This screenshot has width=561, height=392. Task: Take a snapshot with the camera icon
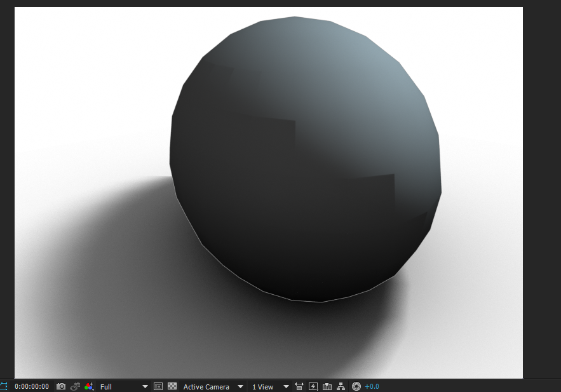click(x=61, y=387)
